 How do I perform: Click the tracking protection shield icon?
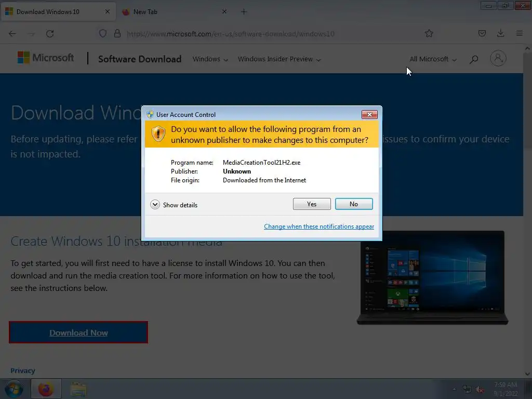(x=103, y=33)
